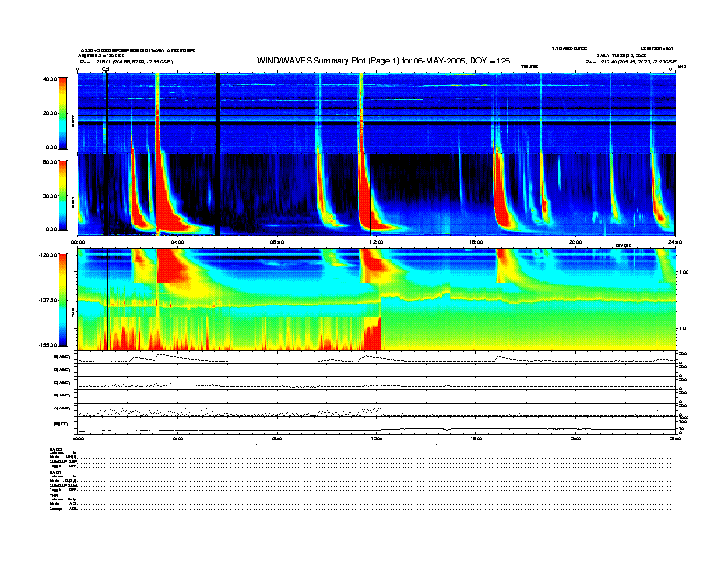This screenshot has height=563, width=728.
Task: Click 20:00 tick label under RAD1 spectrogram
Action: coord(575,242)
